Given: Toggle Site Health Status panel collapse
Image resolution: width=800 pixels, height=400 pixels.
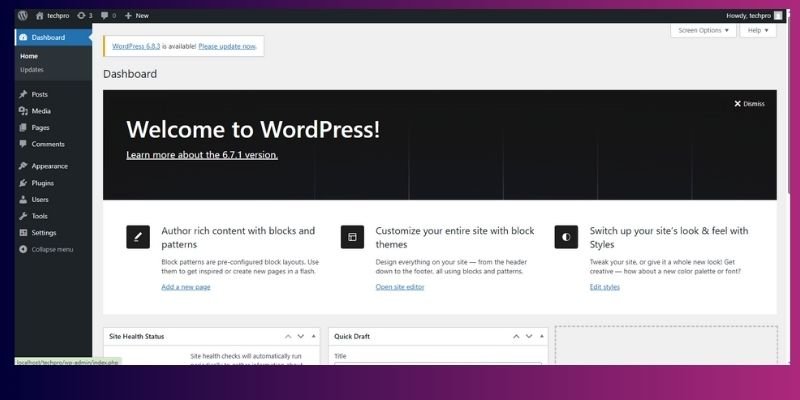Looking at the screenshot, I should [313, 336].
